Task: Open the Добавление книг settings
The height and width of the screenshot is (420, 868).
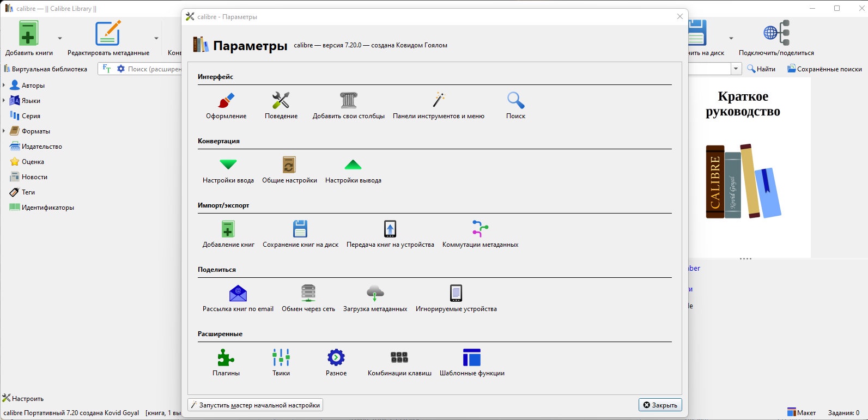Action: (x=228, y=234)
